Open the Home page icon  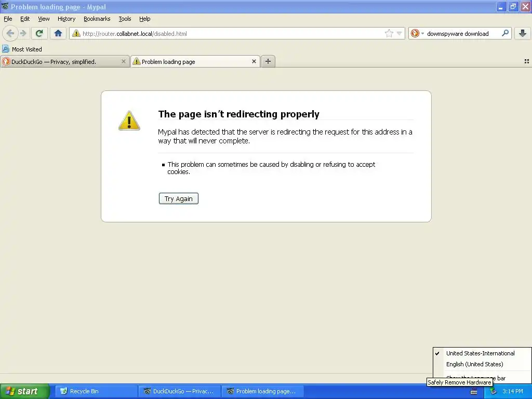coord(58,33)
